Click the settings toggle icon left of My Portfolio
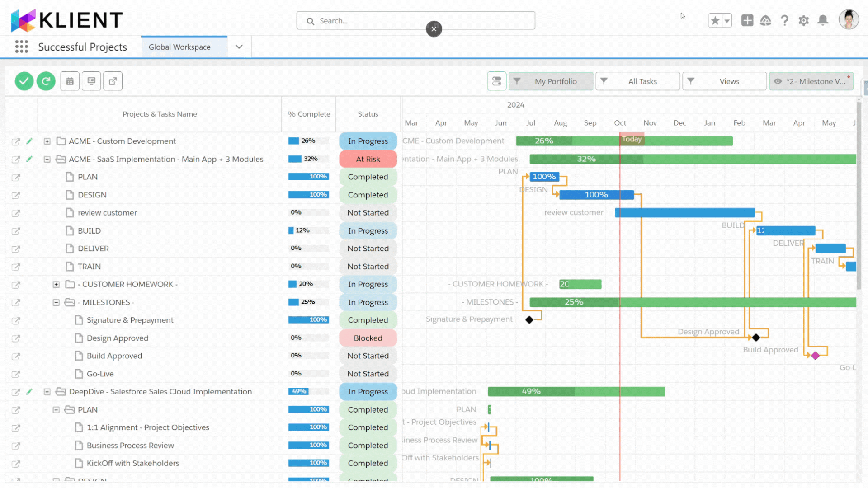 click(496, 81)
